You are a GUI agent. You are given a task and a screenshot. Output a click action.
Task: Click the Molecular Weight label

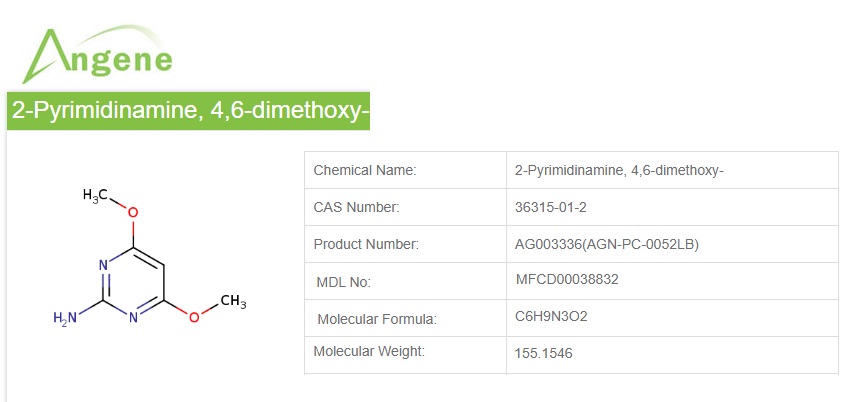click(369, 351)
